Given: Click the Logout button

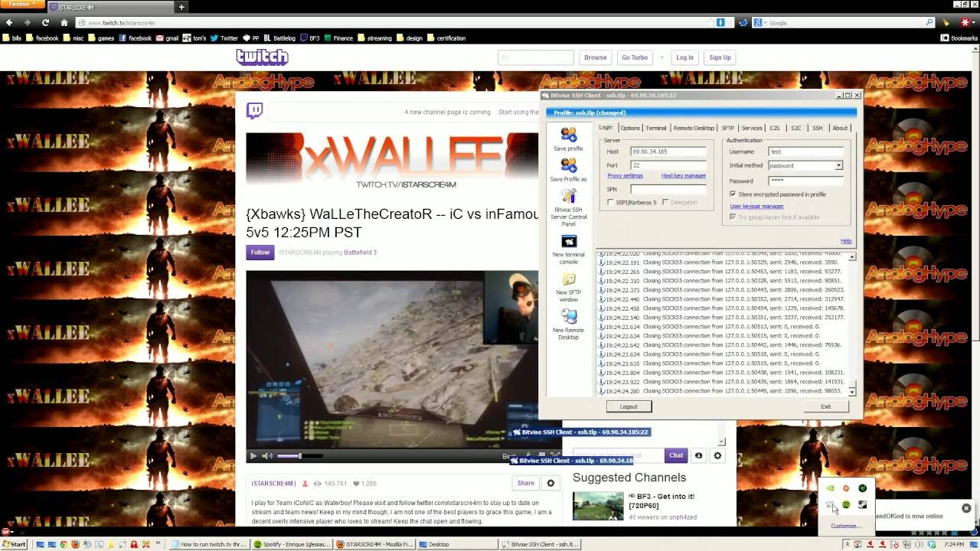Looking at the screenshot, I should [629, 406].
